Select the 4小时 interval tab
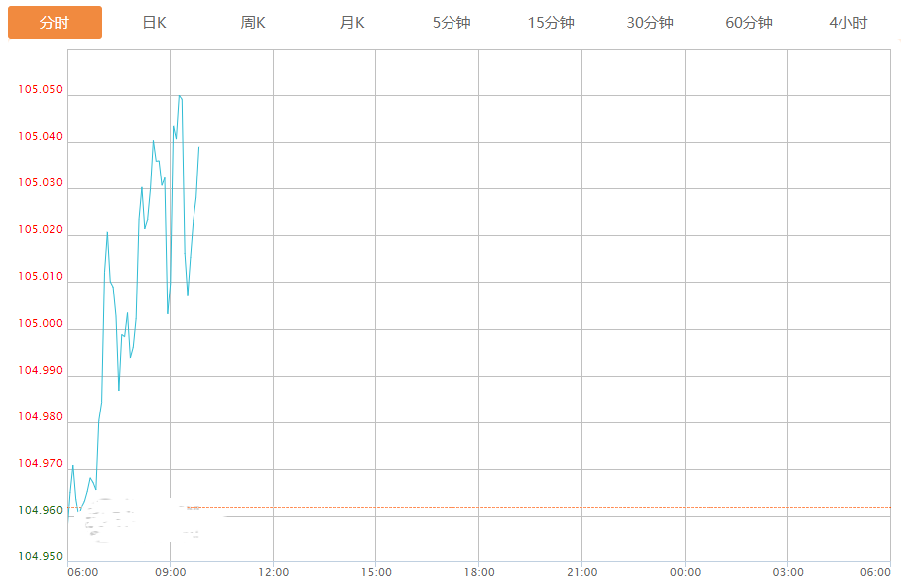Viewport: 904px width, 588px height. point(848,23)
